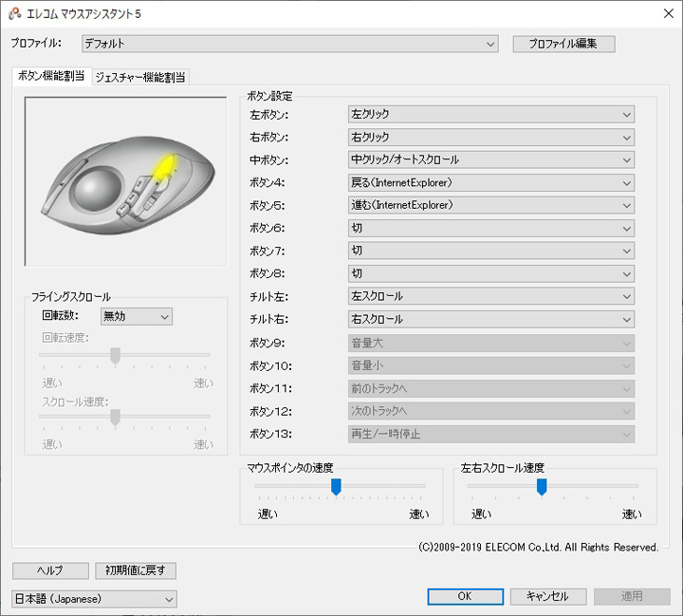Open the ボタン4 assignment dropdown
This screenshot has width=683, height=616.
click(x=490, y=182)
